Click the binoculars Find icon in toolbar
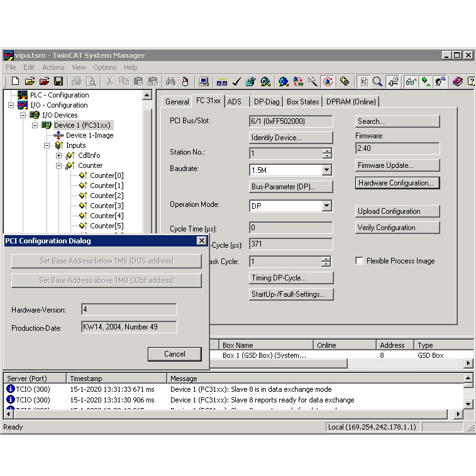Image resolution: width=476 pixels, height=476 pixels. pyautogui.click(x=170, y=81)
